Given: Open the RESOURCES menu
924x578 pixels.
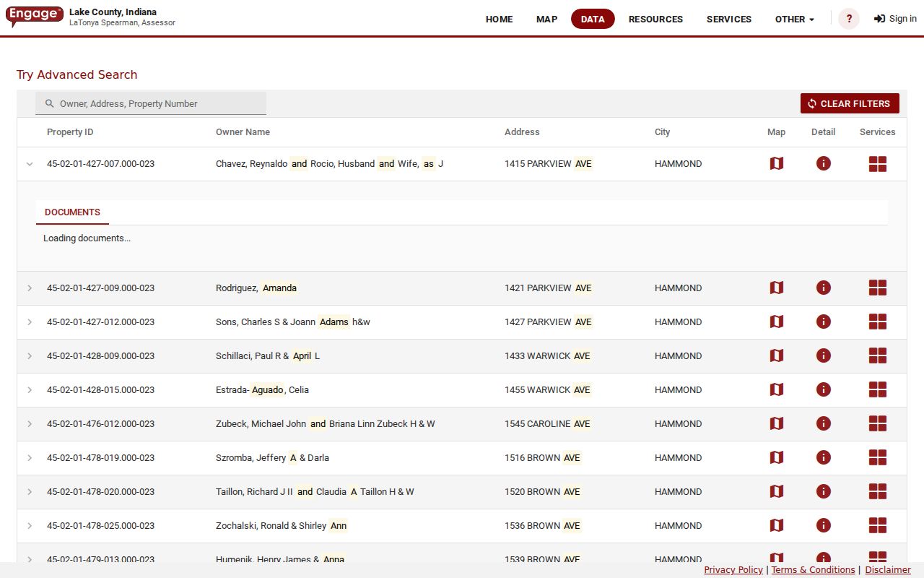Looking at the screenshot, I should [x=655, y=20].
